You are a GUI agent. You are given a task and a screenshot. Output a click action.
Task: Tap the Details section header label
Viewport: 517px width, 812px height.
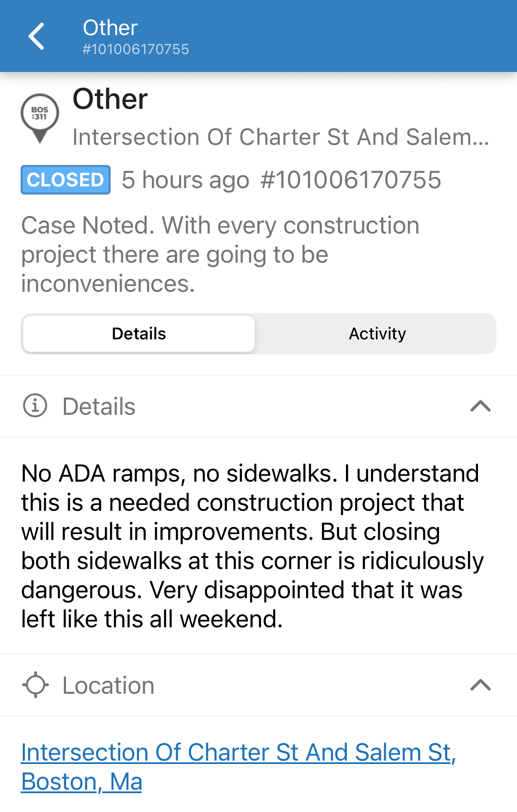click(99, 406)
